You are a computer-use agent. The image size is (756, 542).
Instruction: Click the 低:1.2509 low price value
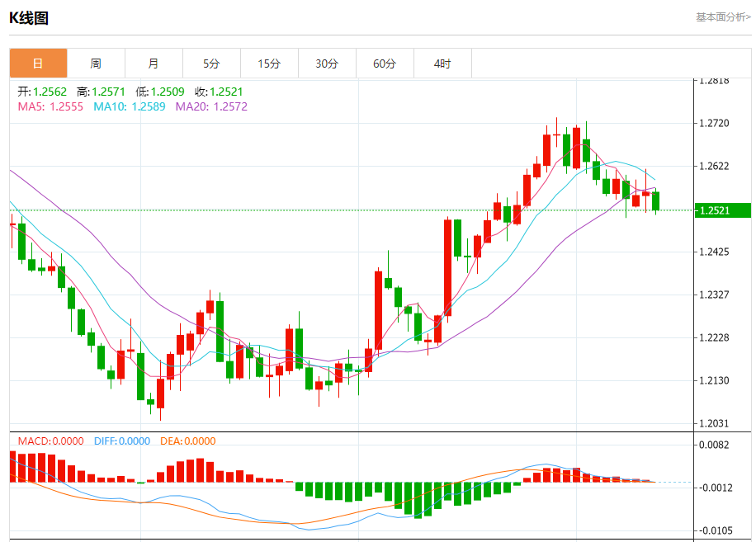(160, 92)
